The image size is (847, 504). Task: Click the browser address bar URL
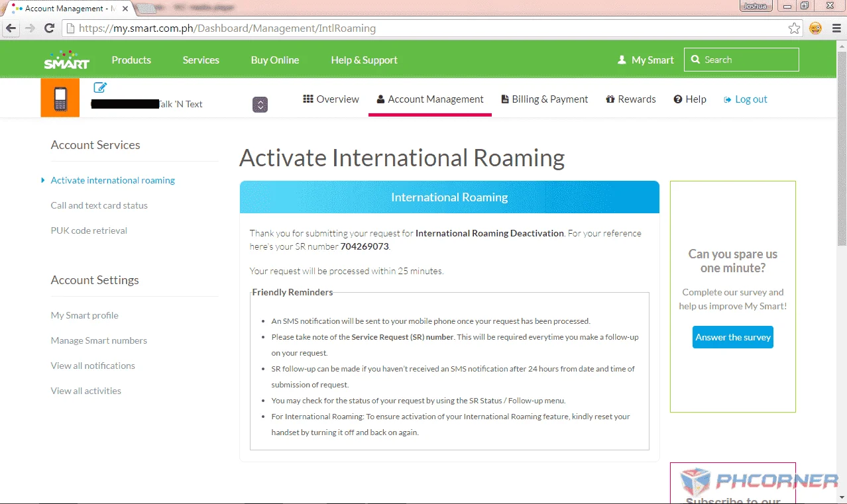[x=227, y=28]
